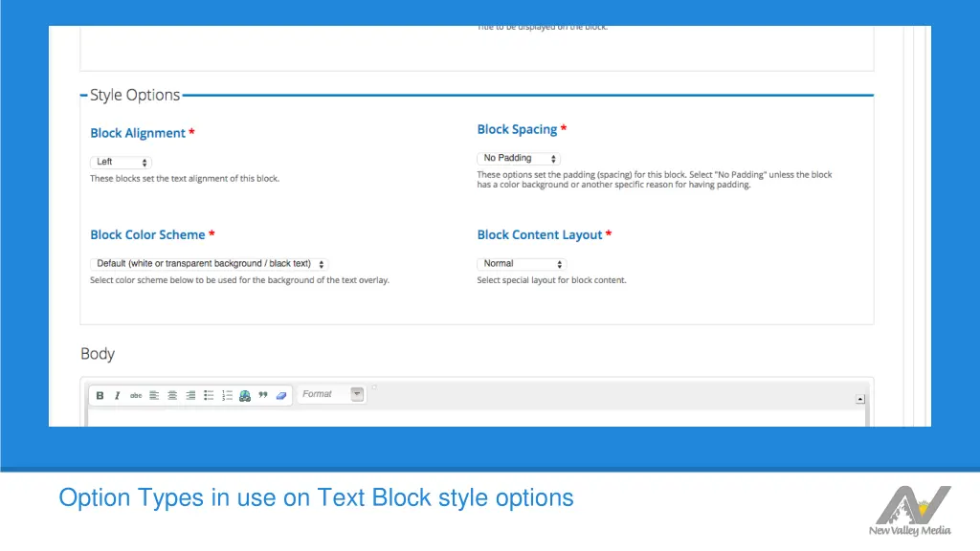
Task: Click the remove formatting eraser icon
Action: [x=281, y=395]
